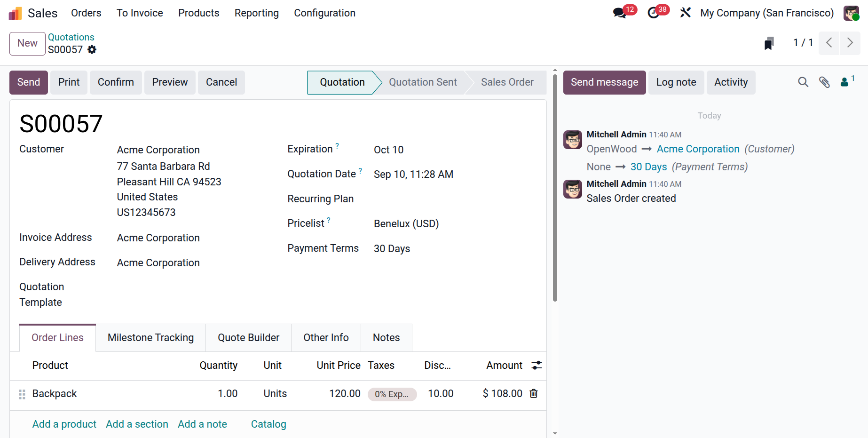Open the Products menu
Screen dimensions: 868x438
coord(198,13)
